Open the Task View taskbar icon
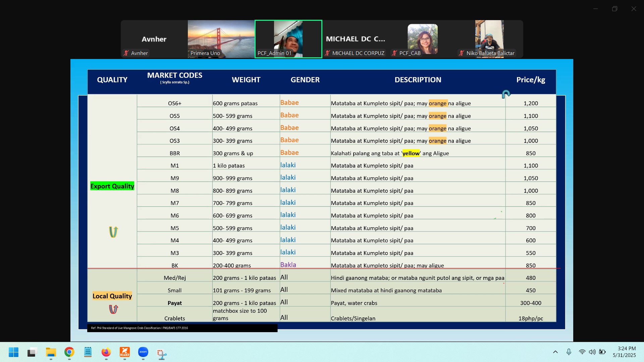The width and height of the screenshot is (644, 362). (32, 352)
